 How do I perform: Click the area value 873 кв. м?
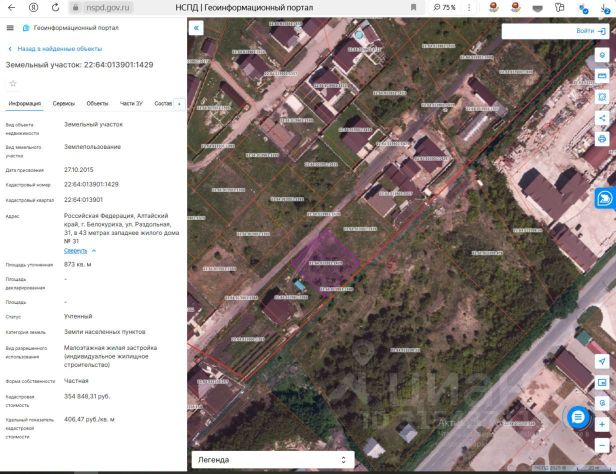pyautogui.click(x=77, y=264)
